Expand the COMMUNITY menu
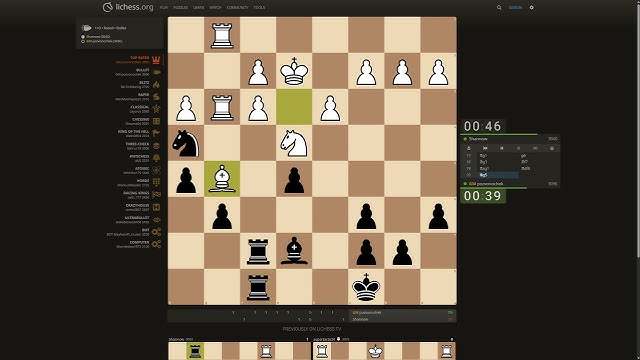Screen dimensions: 640x360 click(x=238, y=8)
